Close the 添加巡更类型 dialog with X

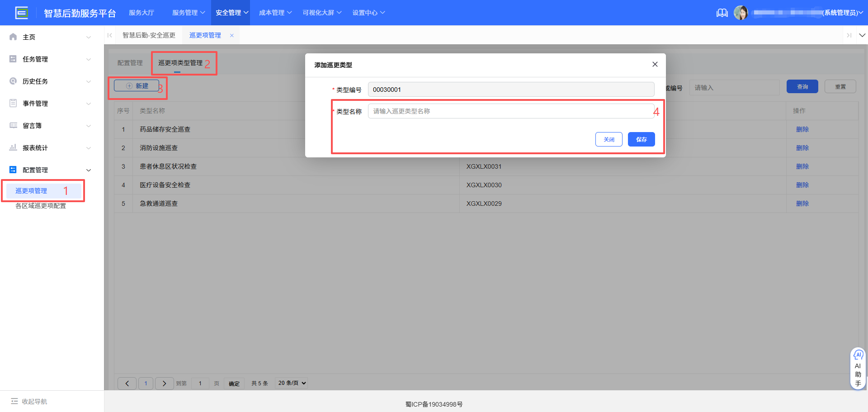pos(655,64)
